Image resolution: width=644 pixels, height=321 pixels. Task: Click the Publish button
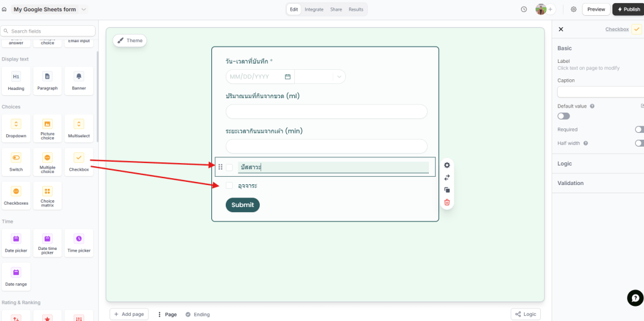coord(627,9)
